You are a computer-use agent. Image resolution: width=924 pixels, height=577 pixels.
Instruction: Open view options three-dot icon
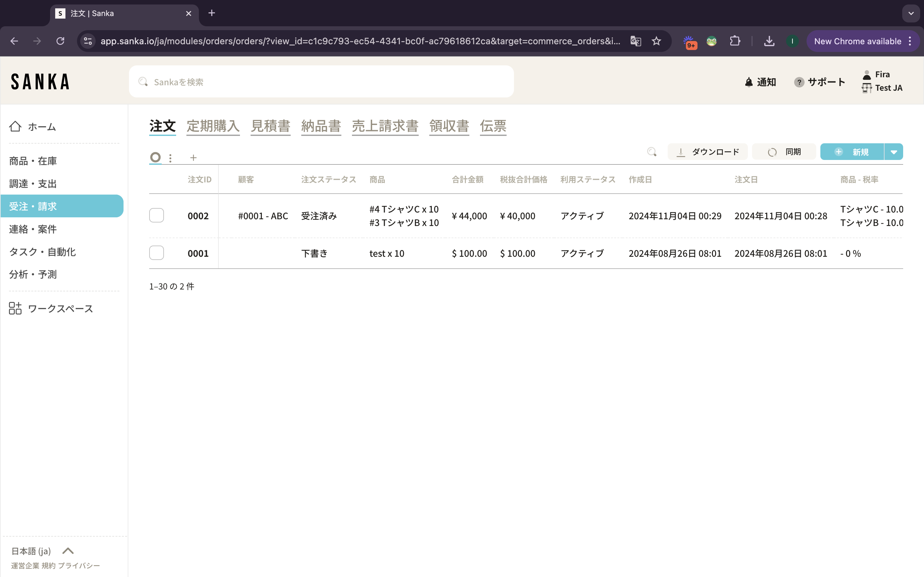click(170, 158)
